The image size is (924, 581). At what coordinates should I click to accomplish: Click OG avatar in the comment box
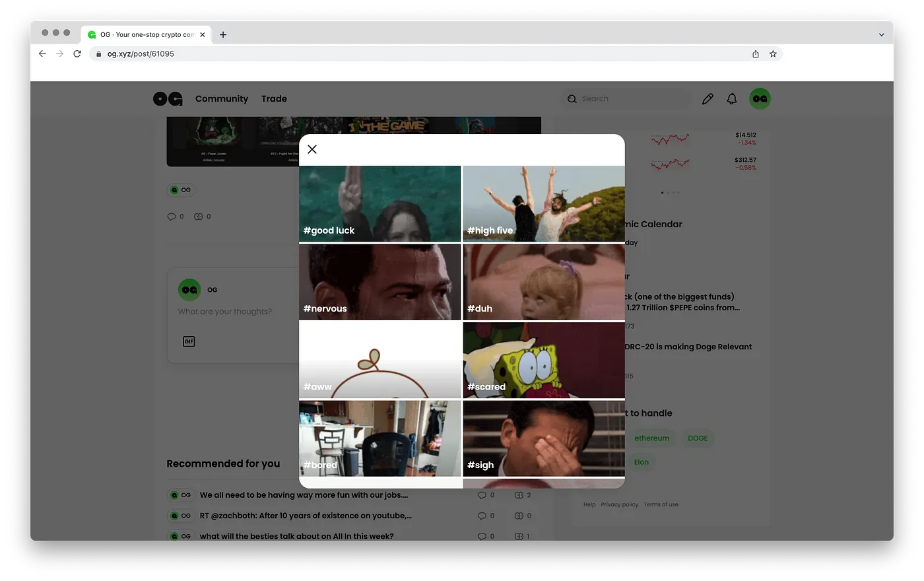point(189,290)
